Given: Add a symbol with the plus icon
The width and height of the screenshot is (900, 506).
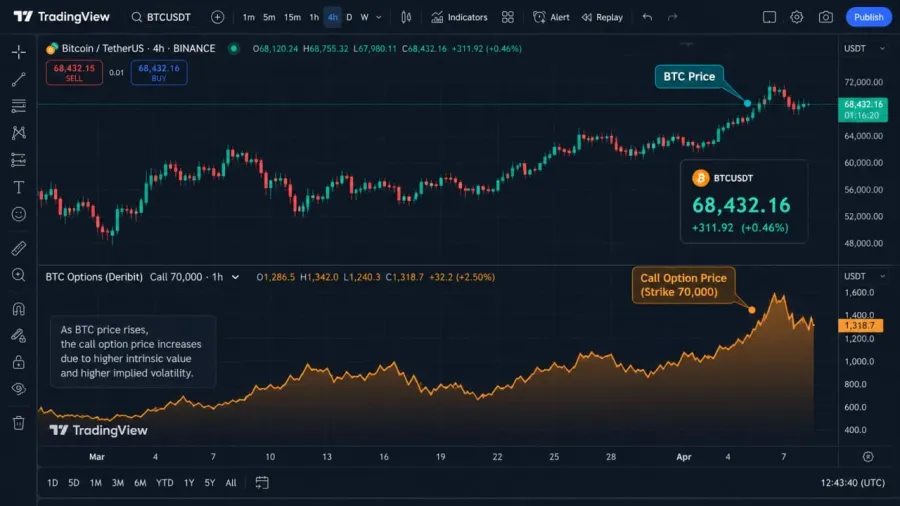Looking at the screenshot, I should coord(218,17).
